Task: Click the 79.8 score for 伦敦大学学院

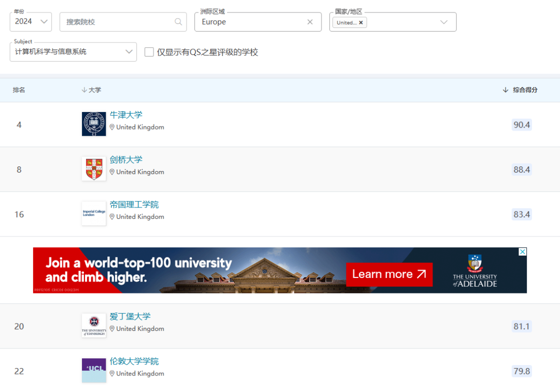Action: 522,371
